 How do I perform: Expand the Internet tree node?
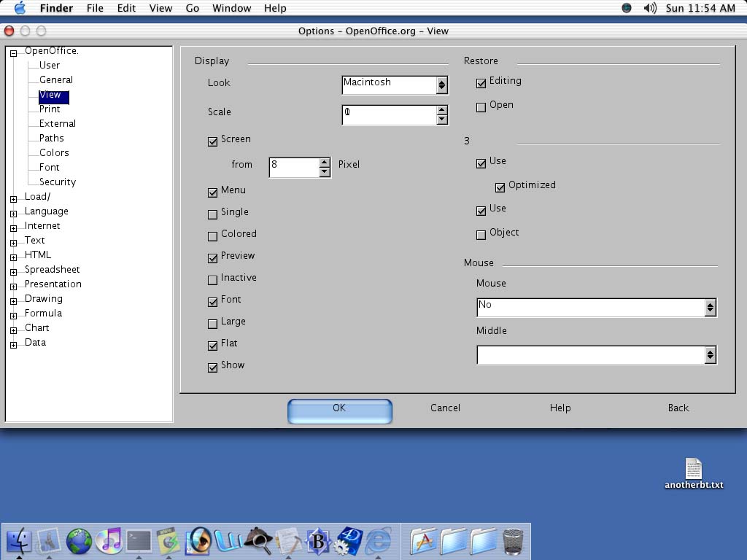13,228
